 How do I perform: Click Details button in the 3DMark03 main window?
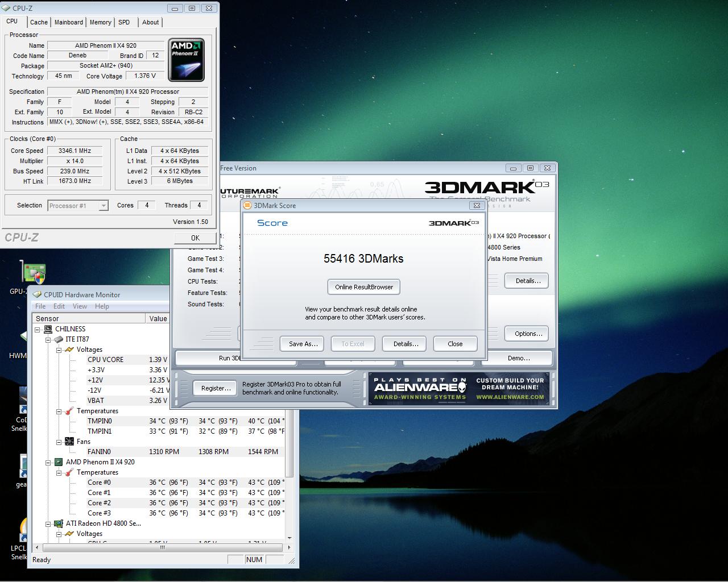click(528, 281)
